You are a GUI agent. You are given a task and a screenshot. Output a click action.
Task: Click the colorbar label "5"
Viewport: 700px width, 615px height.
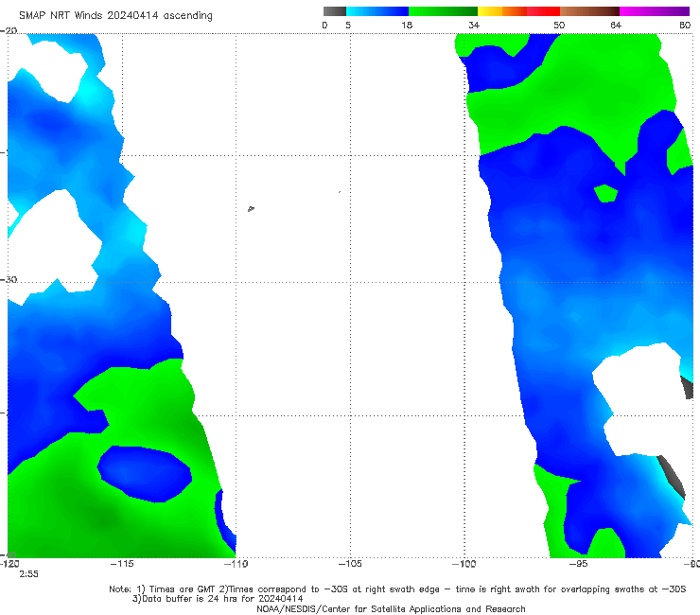348,25
